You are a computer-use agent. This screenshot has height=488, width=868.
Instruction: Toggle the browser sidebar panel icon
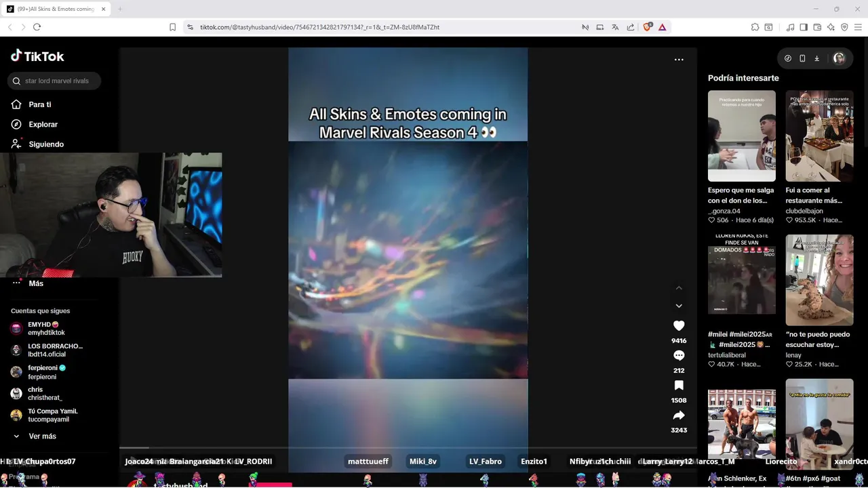[x=804, y=27]
